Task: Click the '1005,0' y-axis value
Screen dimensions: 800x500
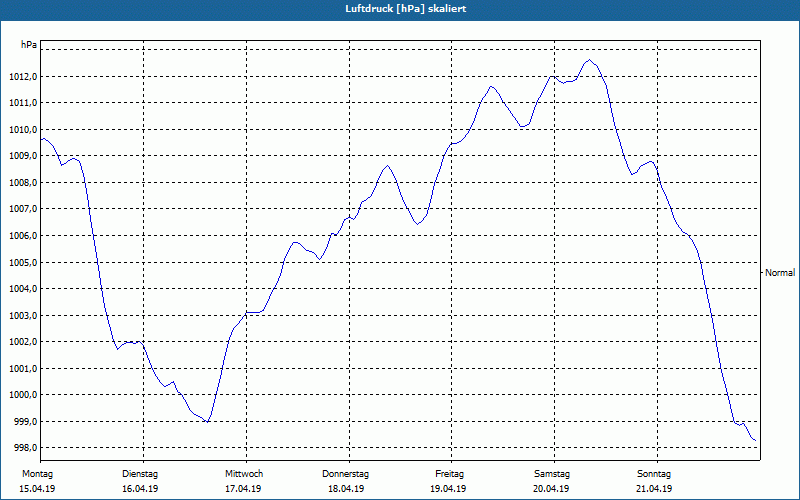Action: [x=23, y=262]
